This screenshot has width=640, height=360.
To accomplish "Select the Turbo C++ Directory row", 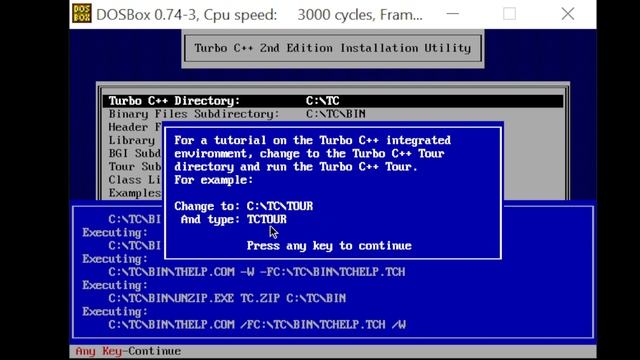I will 333,101.
